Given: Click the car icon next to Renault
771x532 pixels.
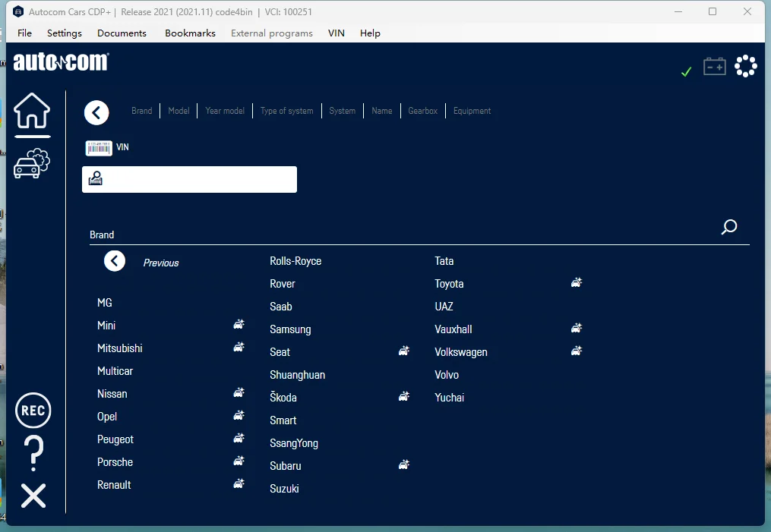Looking at the screenshot, I should [239, 484].
